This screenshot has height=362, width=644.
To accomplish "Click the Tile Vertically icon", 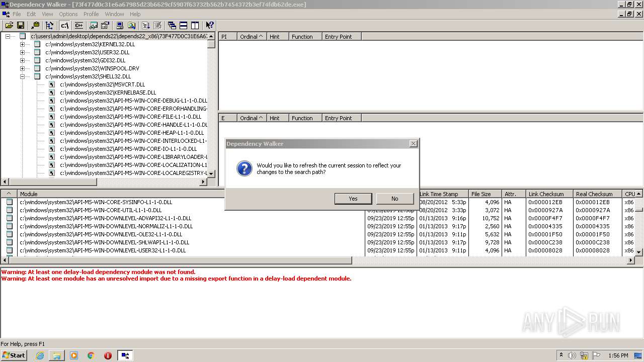I will coord(195,25).
